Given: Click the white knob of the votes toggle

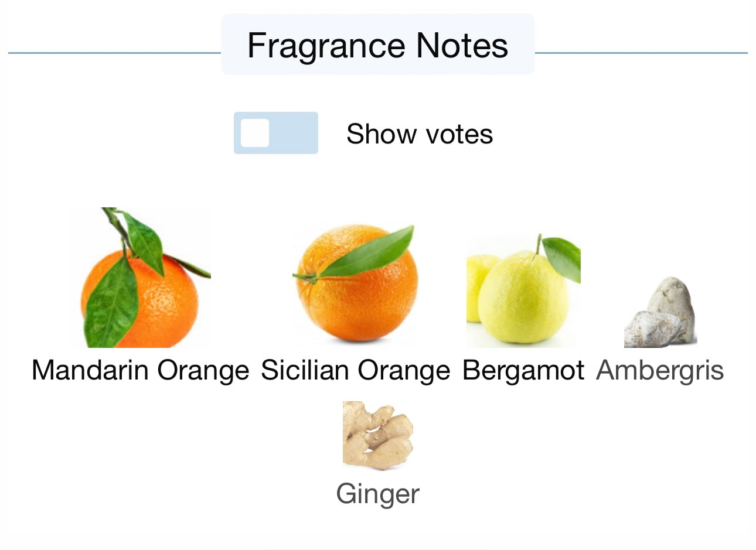Looking at the screenshot, I should pos(255,133).
